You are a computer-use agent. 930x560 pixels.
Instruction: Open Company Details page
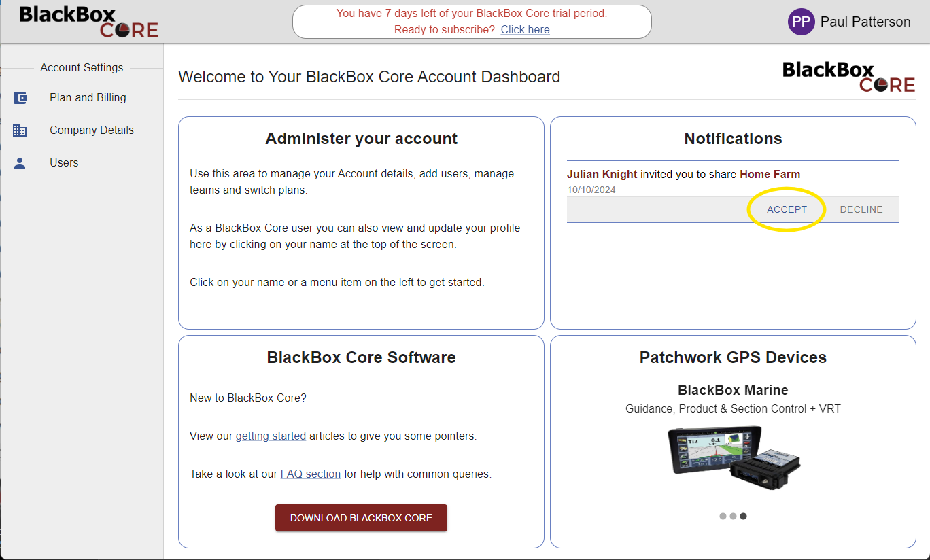pos(92,130)
